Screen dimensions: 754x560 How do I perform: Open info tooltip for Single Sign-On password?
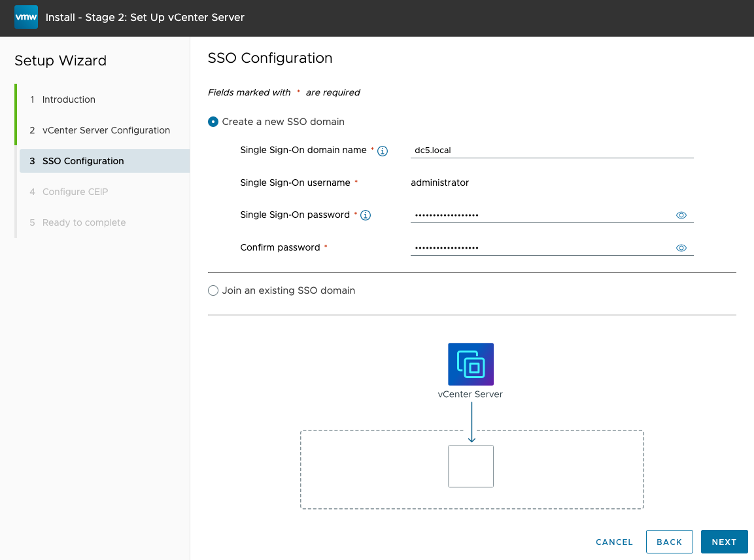[366, 215]
